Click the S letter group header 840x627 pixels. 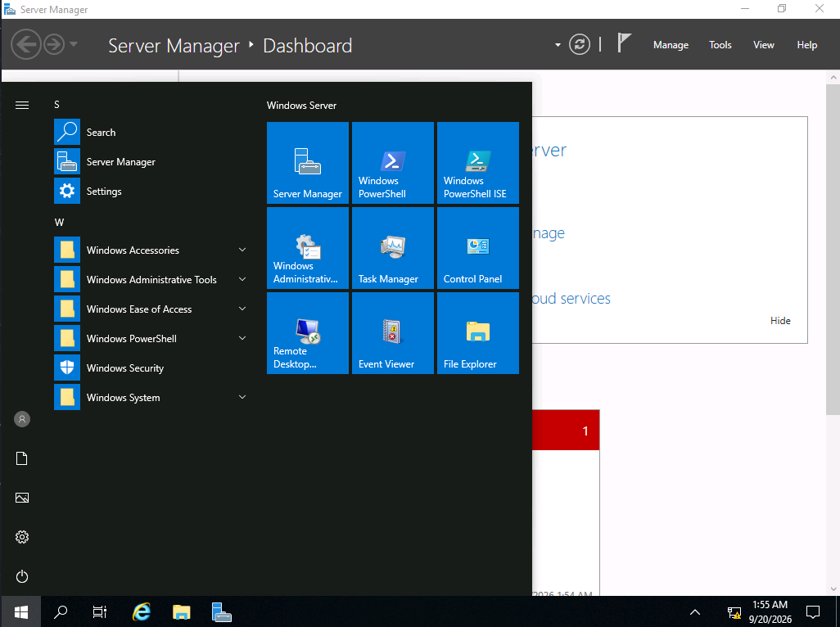(56, 105)
